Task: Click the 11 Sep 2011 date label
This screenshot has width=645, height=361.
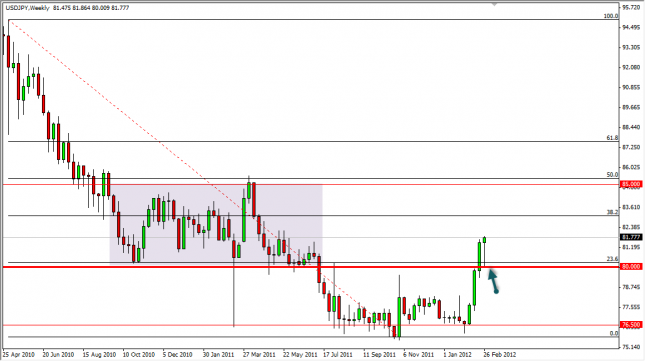Action: (x=379, y=354)
